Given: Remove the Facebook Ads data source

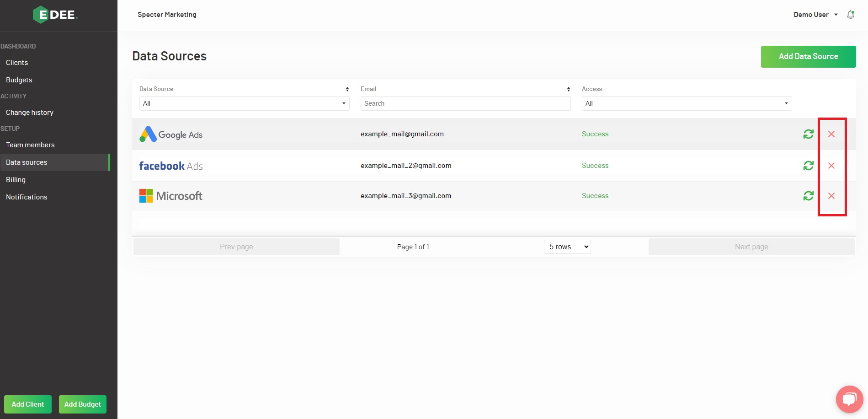Looking at the screenshot, I should (x=831, y=166).
